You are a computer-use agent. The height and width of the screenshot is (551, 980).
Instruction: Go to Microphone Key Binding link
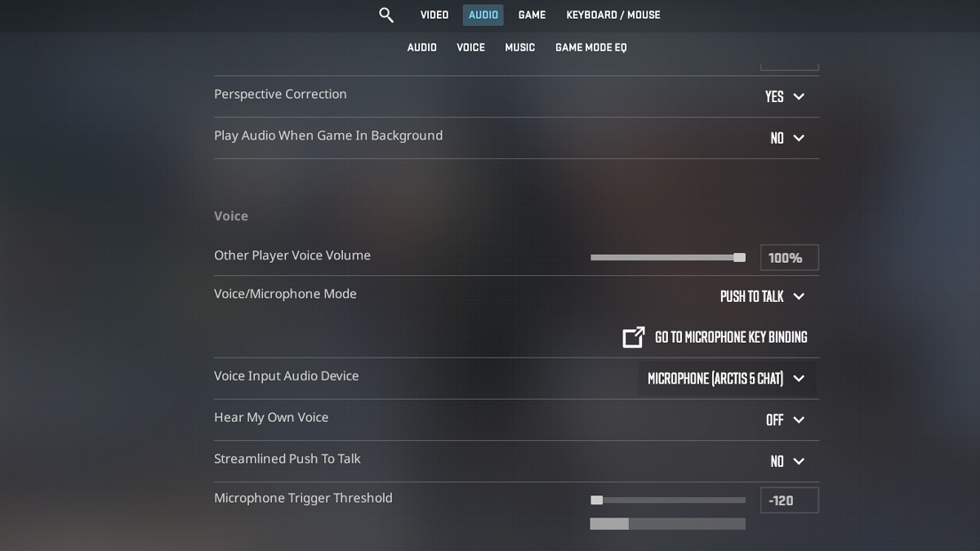[x=730, y=337]
